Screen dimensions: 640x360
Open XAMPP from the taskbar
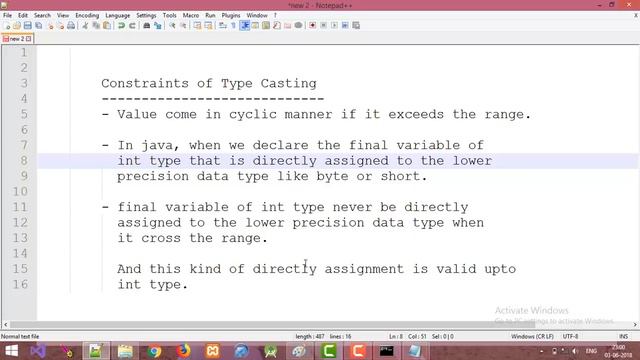point(213,351)
